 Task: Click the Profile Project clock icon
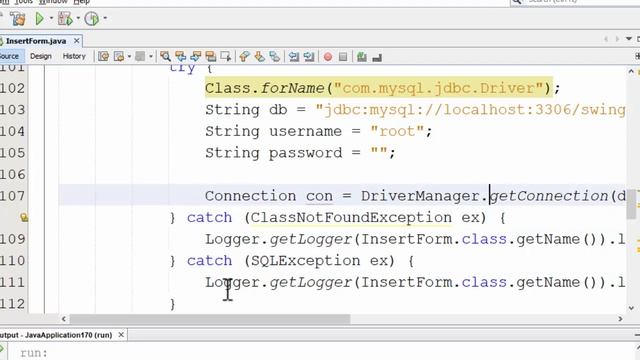pos(92,19)
